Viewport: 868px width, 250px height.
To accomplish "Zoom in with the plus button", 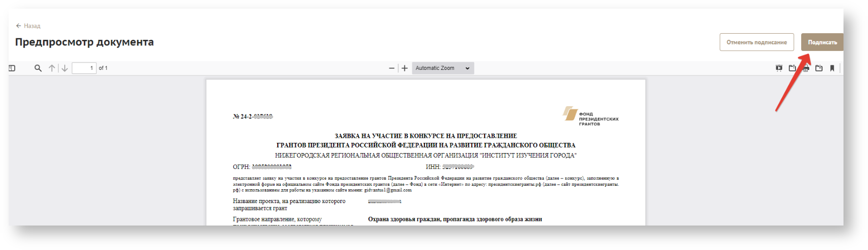I will pyautogui.click(x=404, y=68).
